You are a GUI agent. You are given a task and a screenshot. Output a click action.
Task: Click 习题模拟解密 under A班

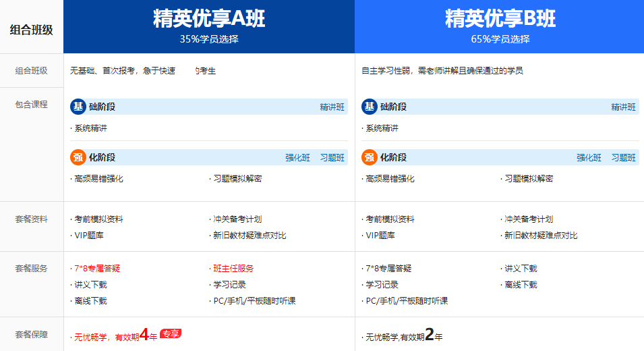237,179
